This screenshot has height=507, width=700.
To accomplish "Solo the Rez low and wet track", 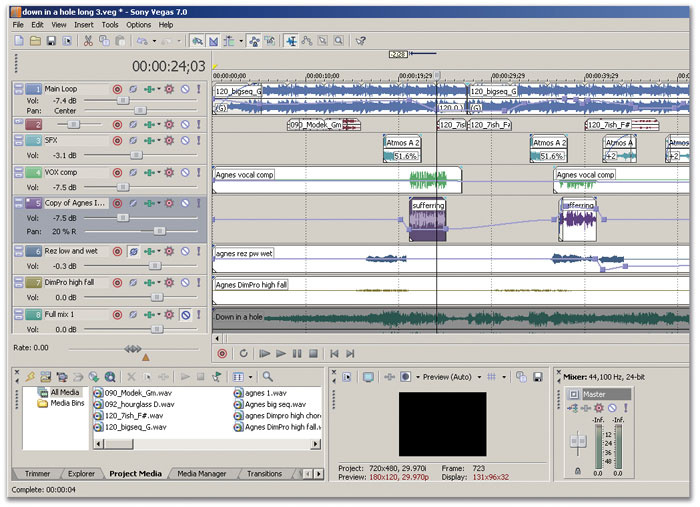I will pyautogui.click(x=199, y=251).
